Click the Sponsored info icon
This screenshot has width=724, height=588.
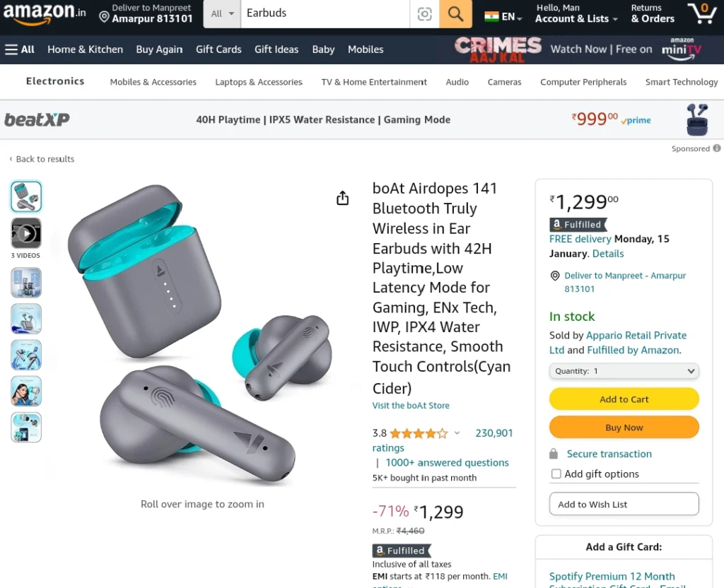click(x=717, y=148)
